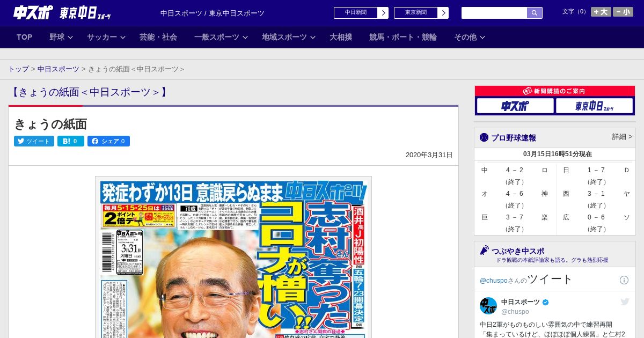Image resolution: width=644 pixels, height=338 pixels.
Task: Click 日 1-7 D game score
Action: [x=596, y=176]
